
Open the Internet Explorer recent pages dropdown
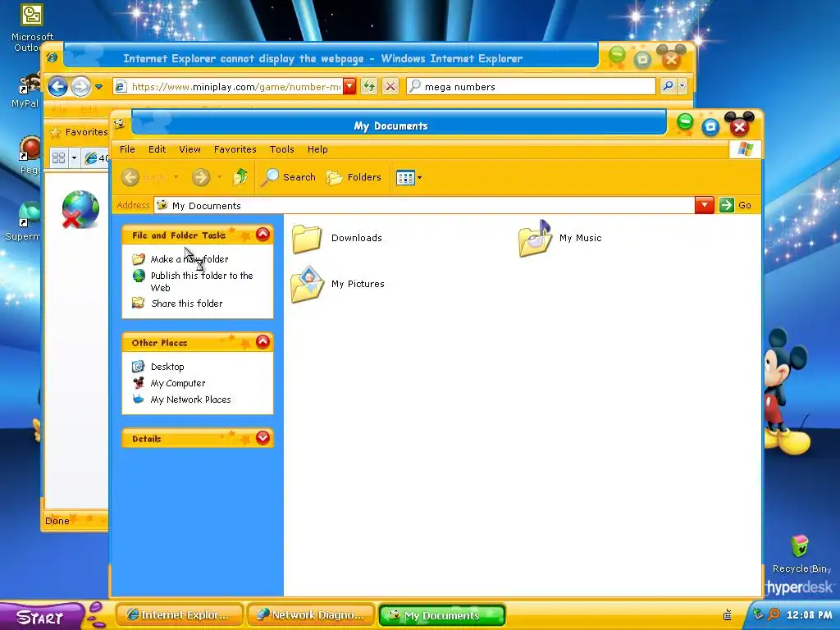[99, 86]
